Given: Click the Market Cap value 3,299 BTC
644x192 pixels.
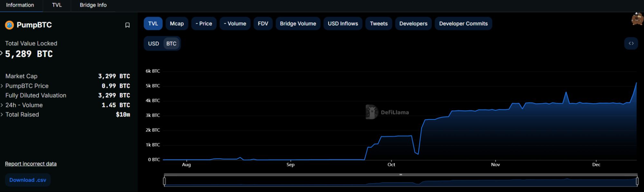Looking at the screenshot, I should tap(114, 76).
